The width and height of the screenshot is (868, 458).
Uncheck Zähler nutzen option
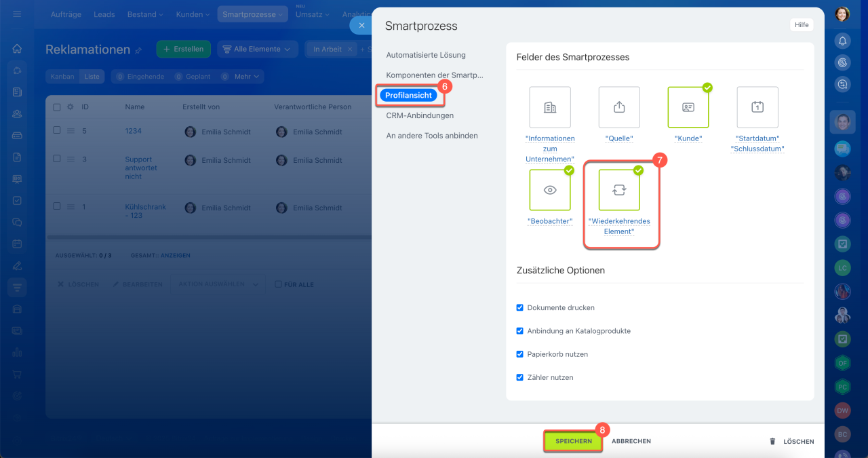(x=520, y=377)
